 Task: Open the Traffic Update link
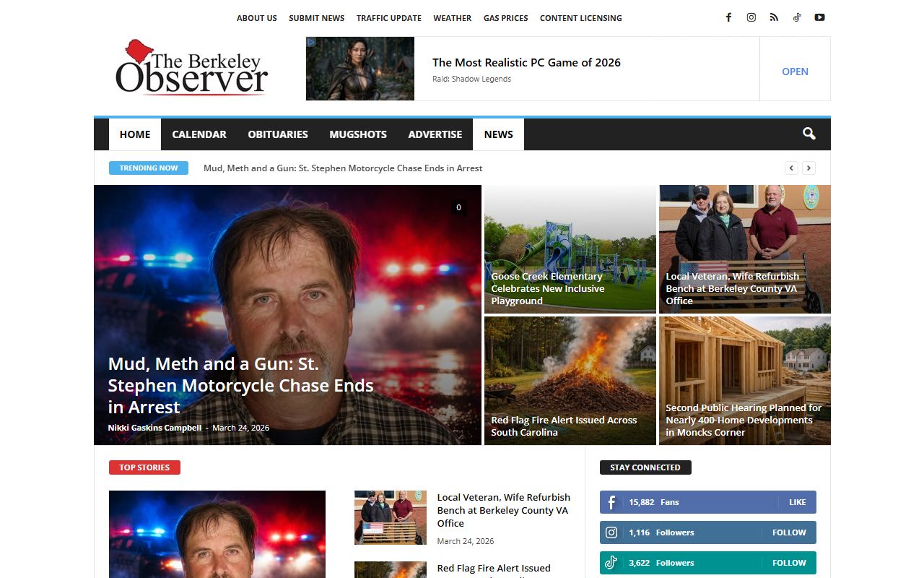(x=389, y=18)
